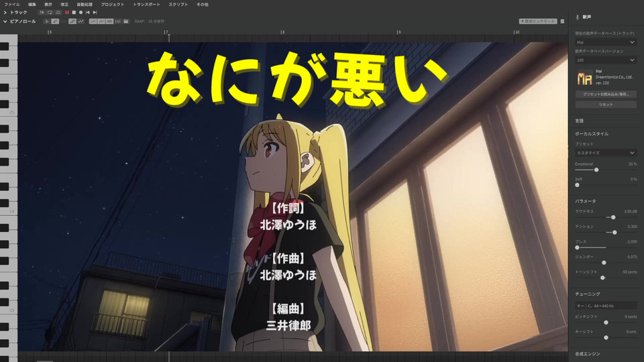Open the カスタマイズ preset dropdown
644x362 pixels.
tap(606, 153)
